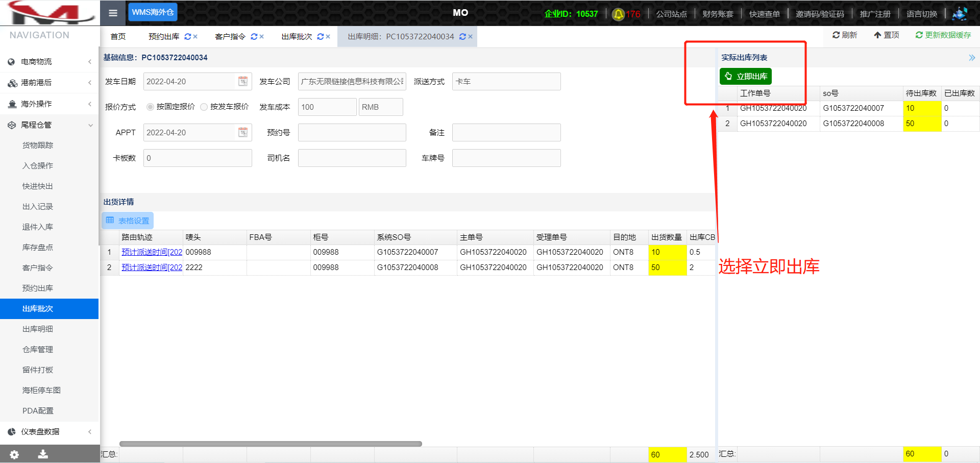Toggle the hamburger navigation menu
Viewport: 980px width, 463px height.
[113, 13]
